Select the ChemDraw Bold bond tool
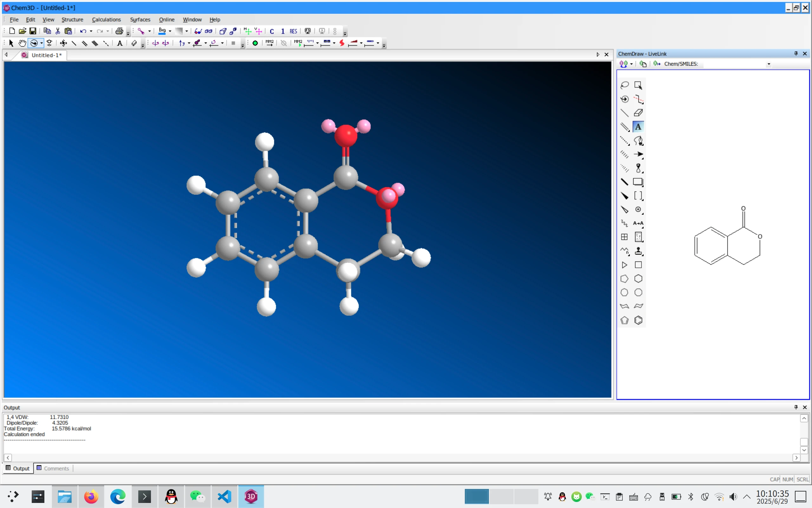Viewport: 812px width, 508px height. 624,182
